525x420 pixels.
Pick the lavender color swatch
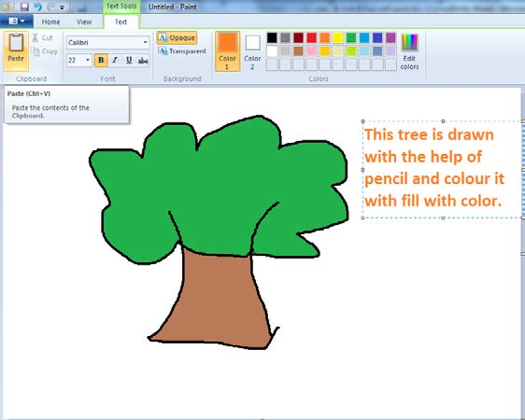tap(390, 51)
